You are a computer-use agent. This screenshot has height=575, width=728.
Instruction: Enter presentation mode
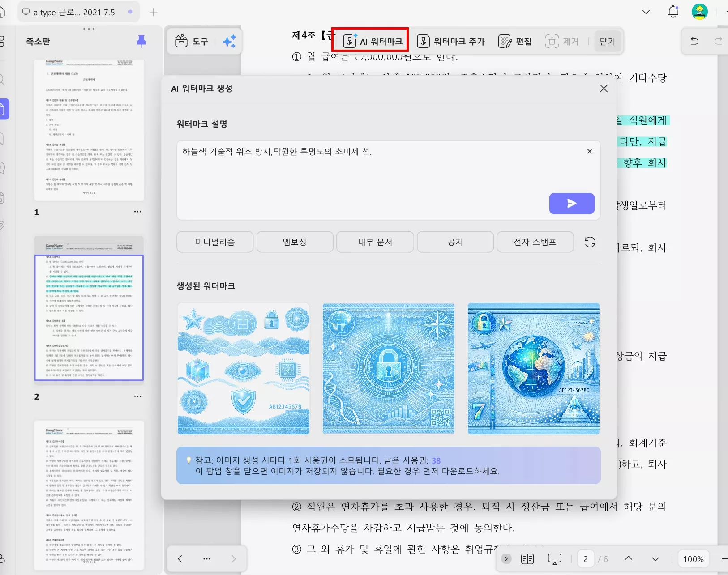pyautogui.click(x=555, y=559)
